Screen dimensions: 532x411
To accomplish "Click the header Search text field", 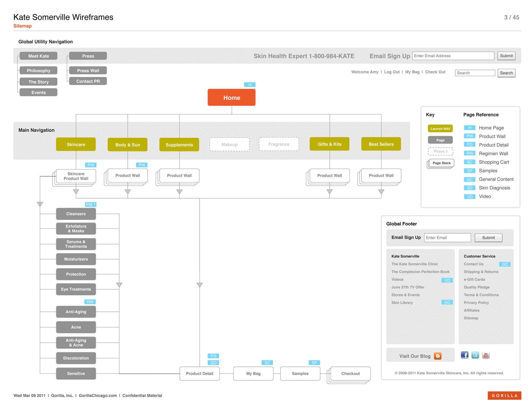I will 475,73.
